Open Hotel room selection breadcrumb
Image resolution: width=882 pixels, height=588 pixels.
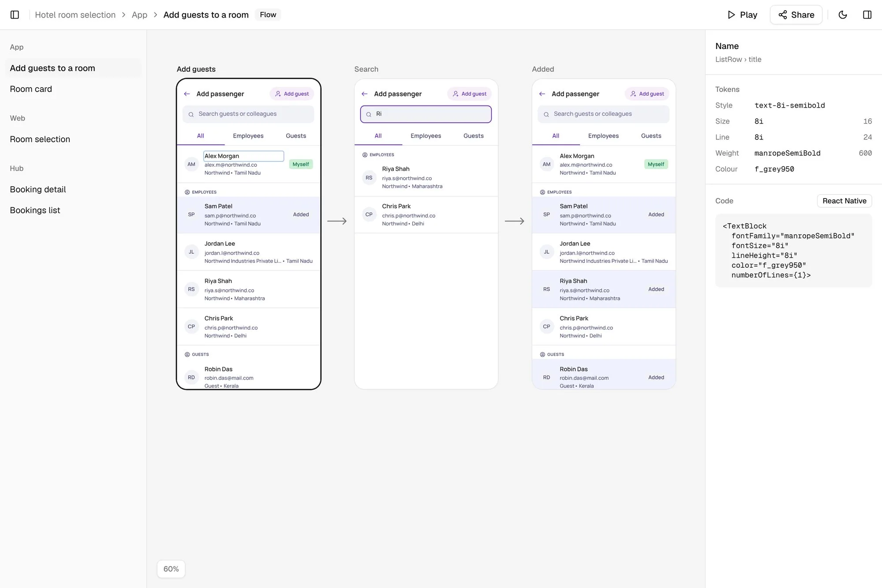tap(75, 15)
